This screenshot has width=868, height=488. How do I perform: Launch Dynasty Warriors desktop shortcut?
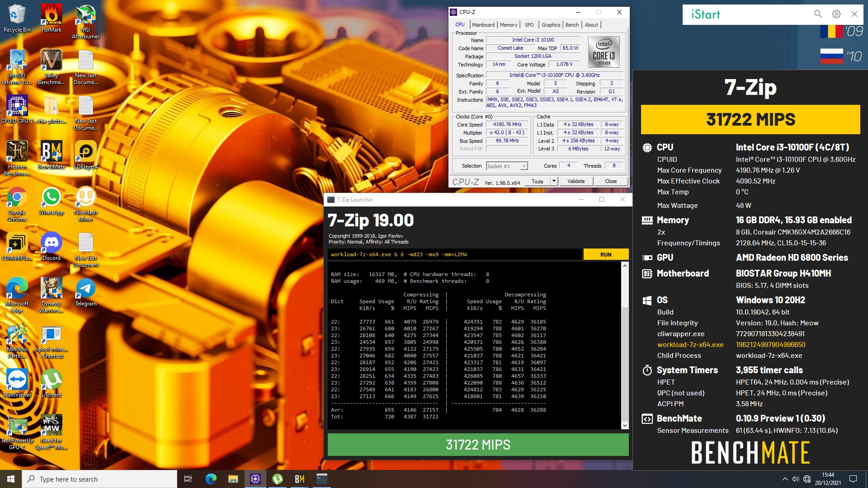pos(52,296)
